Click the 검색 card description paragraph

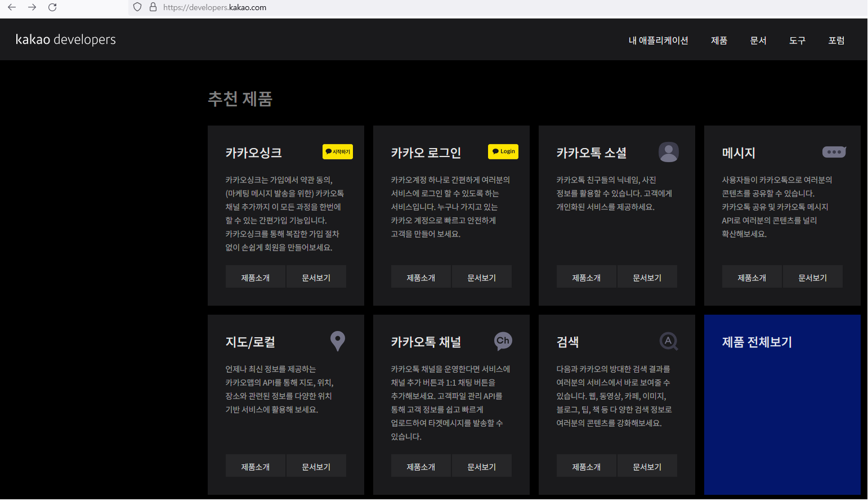click(x=615, y=396)
